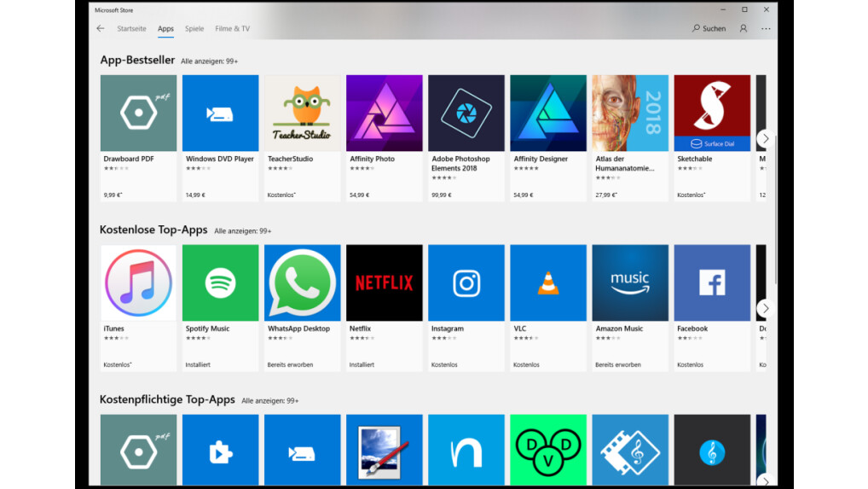Advance App-Bestseller row with right chevron

[766, 138]
